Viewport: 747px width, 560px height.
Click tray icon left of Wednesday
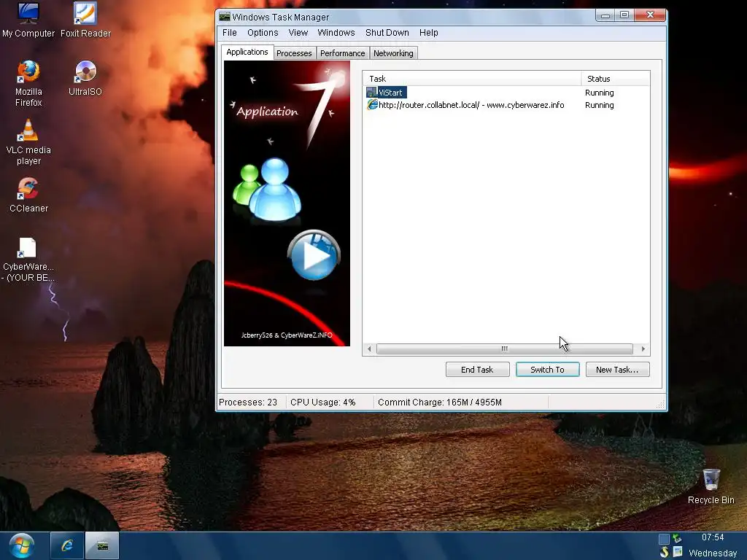pos(677,553)
